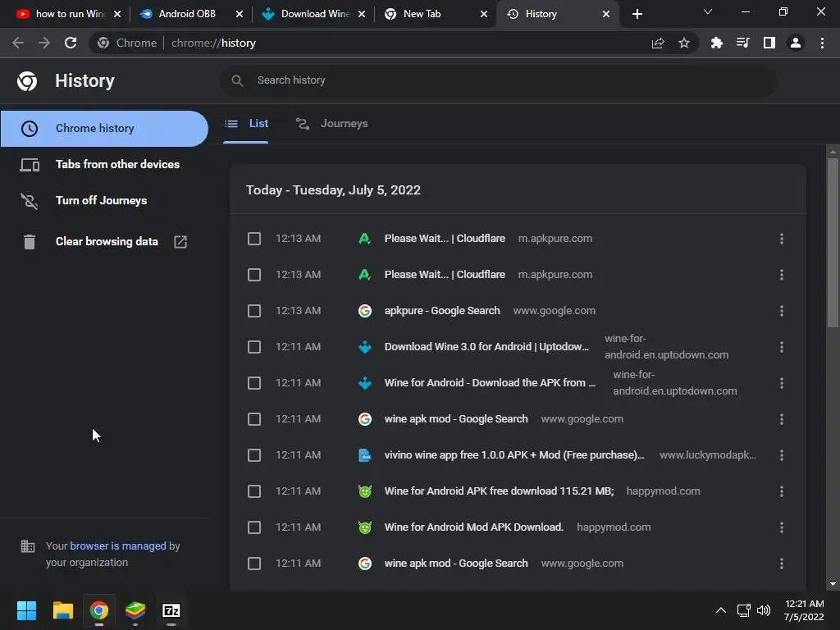Open more actions for second Please Wait entry
This screenshot has height=630, width=840.
782,275
